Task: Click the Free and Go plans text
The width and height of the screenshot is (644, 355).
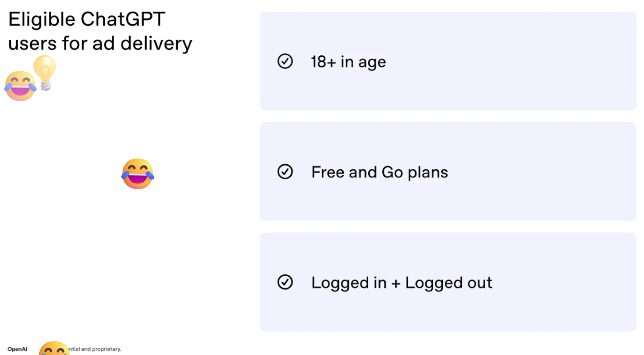Action: tap(380, 172)
